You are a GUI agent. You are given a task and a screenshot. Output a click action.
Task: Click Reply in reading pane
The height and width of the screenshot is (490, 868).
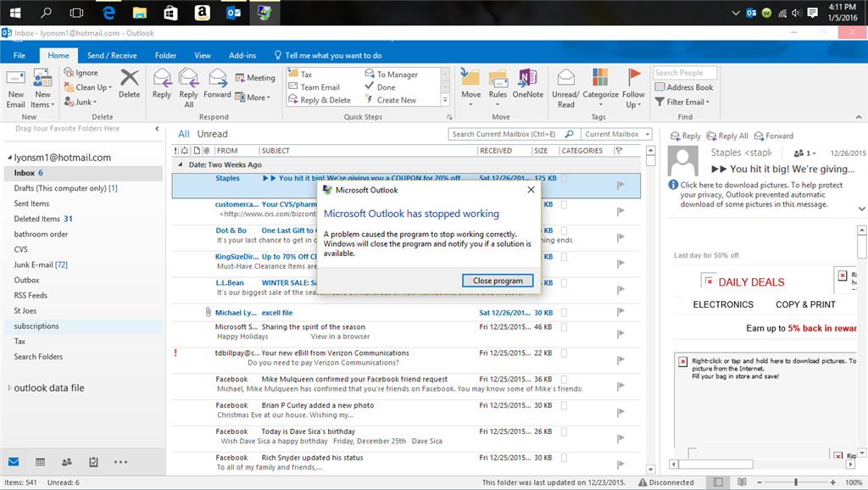(685, 136)
